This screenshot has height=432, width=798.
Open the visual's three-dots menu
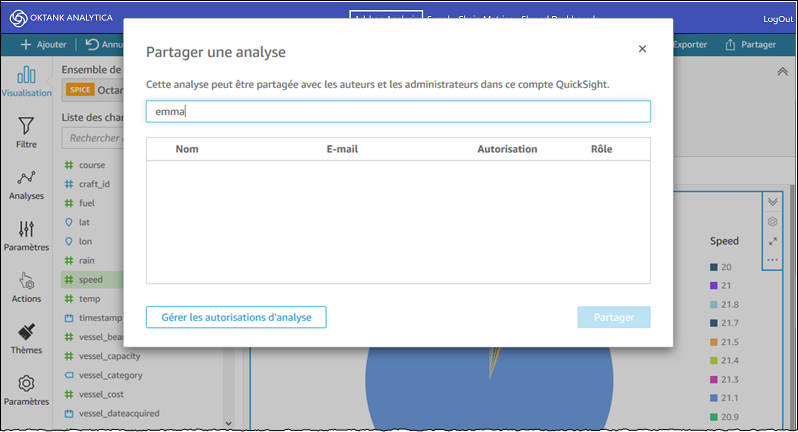coord(773,260)
